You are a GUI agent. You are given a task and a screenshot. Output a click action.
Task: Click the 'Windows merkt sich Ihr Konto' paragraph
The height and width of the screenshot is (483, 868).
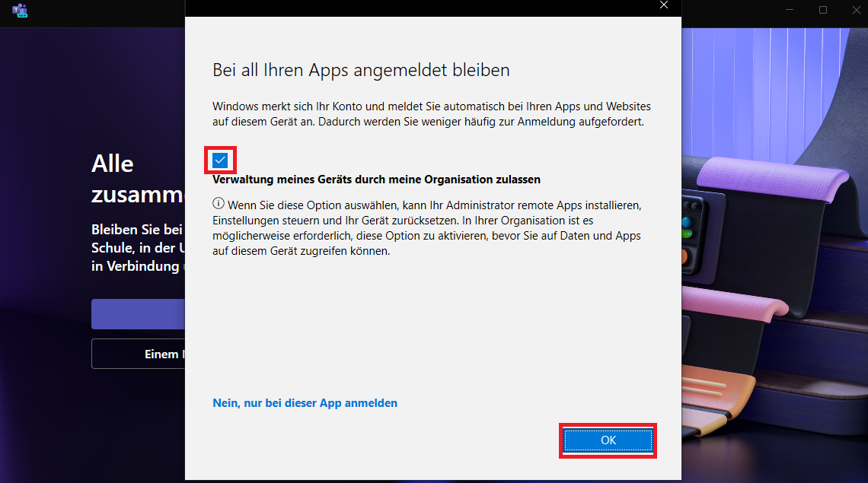(431, 114)
